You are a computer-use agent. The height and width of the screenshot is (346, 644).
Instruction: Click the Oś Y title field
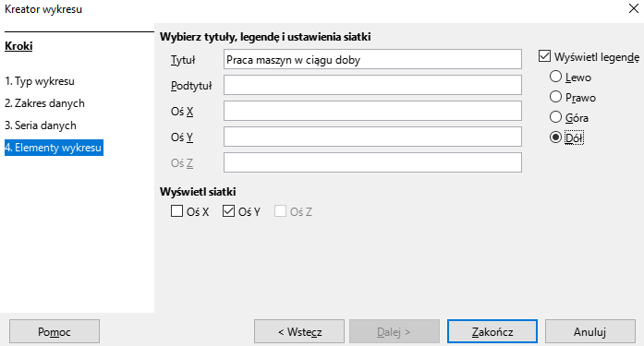pyautogui.click(x=372, y=137)
